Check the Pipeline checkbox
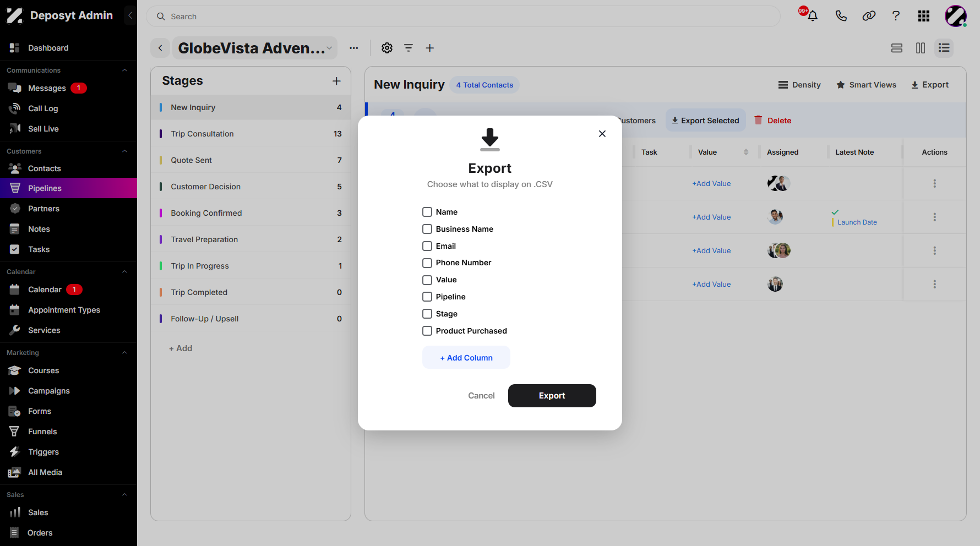The height and width of the screenshot is (546, 980). tap(427, 297)
